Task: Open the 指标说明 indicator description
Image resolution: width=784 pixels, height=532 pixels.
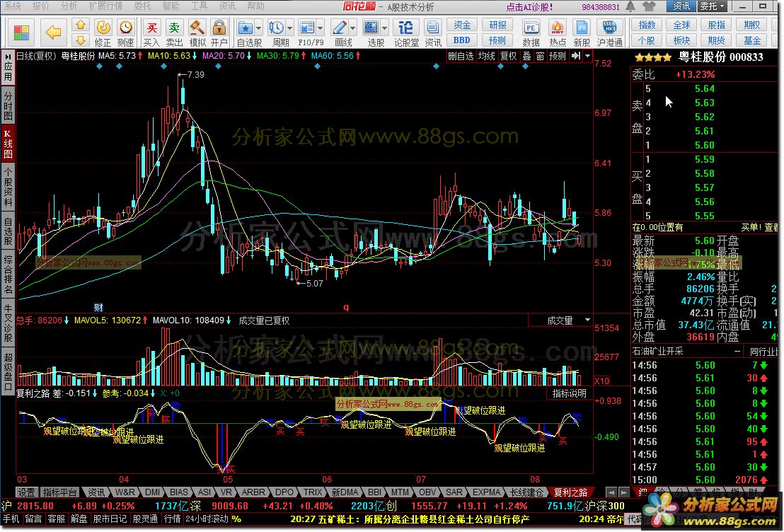Action: pos(570,393)
